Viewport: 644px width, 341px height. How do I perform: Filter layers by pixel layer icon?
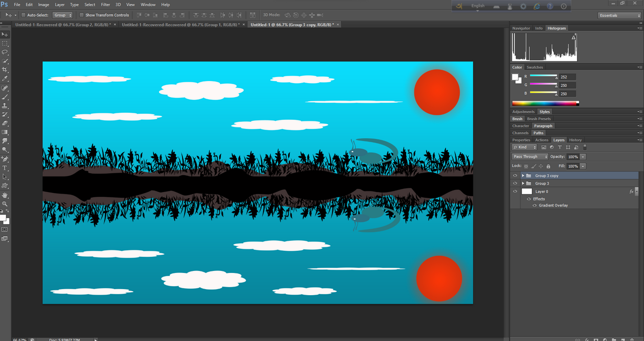click(x=544, y=147)
